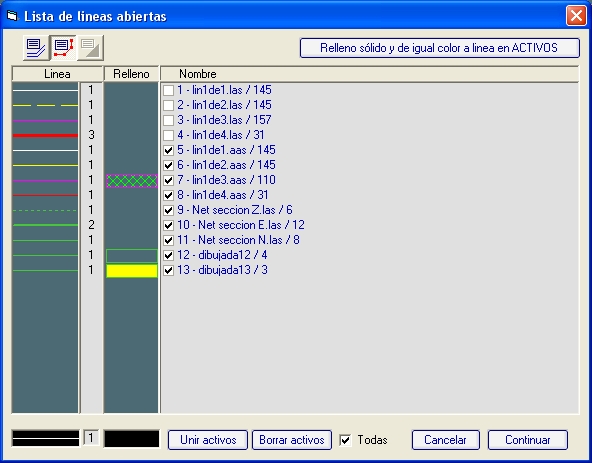Click the thick red line style of lin1de4.las
This screenshot has width=592, height=463.
point(45,135)
